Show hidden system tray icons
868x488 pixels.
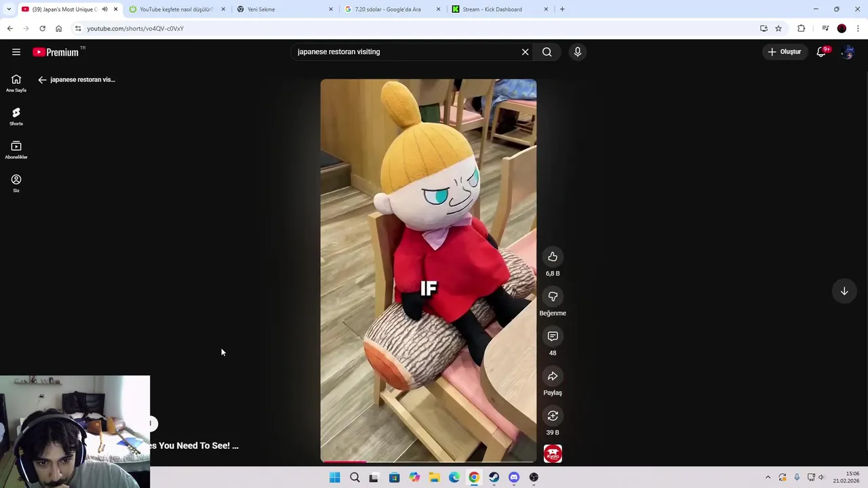click(x=768, y=478)
